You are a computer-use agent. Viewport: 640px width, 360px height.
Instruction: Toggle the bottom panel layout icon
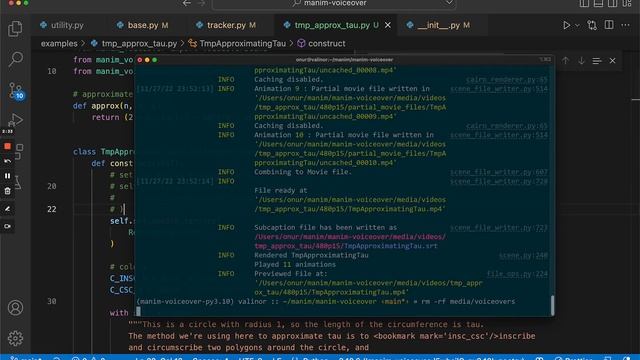pos(598,3)
